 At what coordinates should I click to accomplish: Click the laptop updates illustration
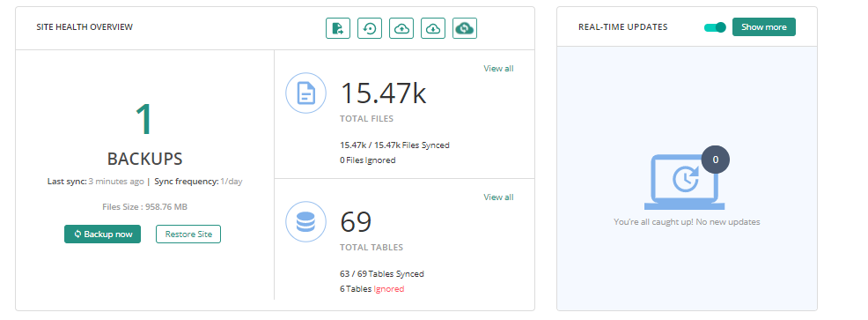[x=684, y=182]
